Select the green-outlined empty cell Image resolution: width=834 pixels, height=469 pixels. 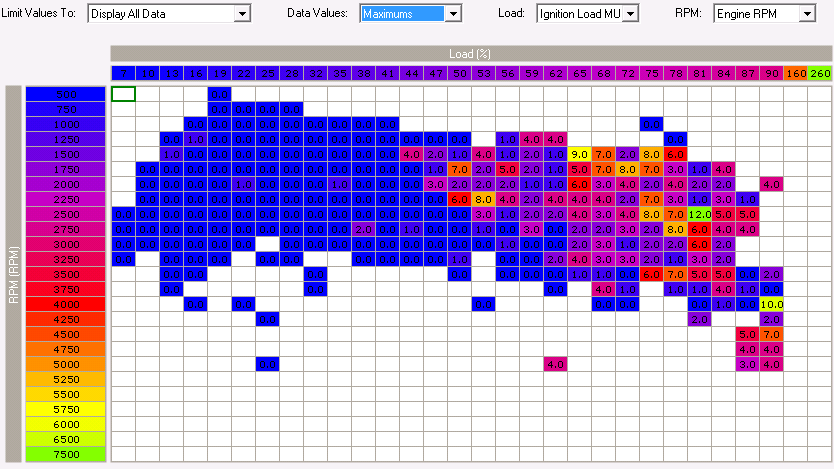pos(123,94)
